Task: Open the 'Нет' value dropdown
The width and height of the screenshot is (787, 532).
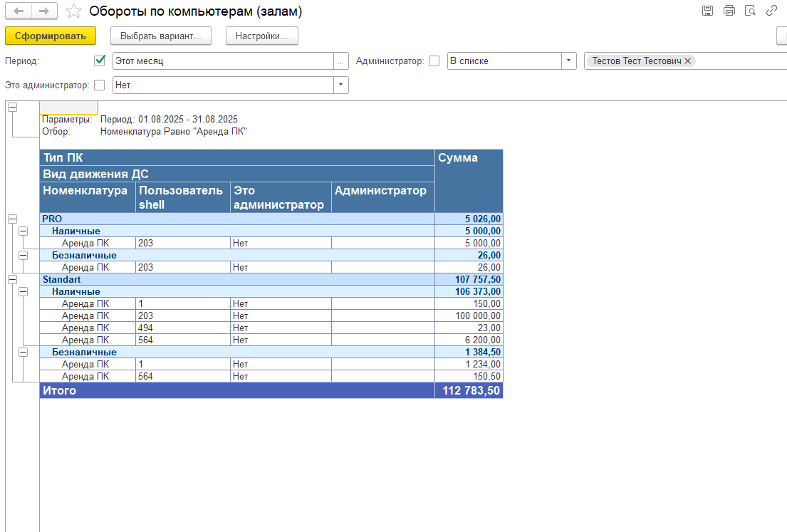Action: pyautogui.click(x=340, y=85)
